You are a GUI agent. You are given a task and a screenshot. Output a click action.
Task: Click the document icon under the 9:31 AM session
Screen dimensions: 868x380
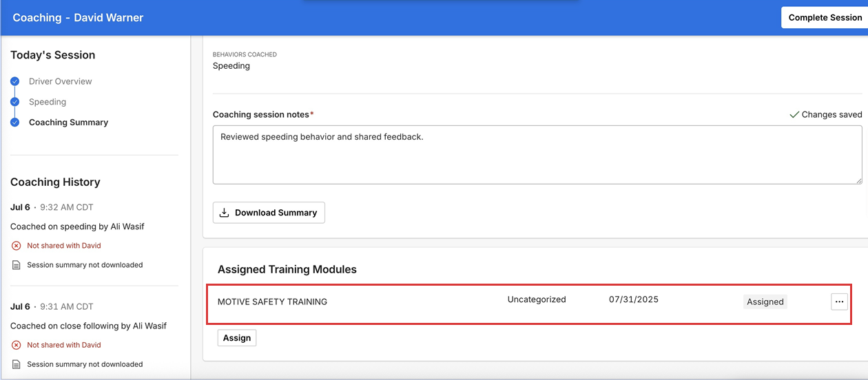click(x=17, y=365)
